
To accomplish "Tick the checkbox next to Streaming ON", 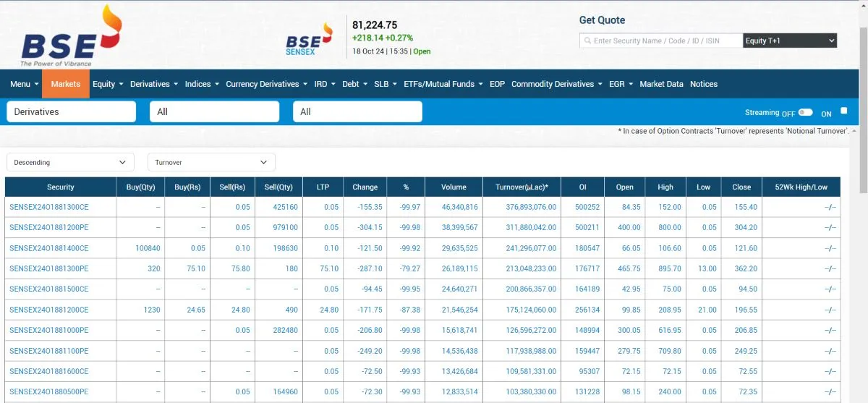I will (x=843, y=111).
